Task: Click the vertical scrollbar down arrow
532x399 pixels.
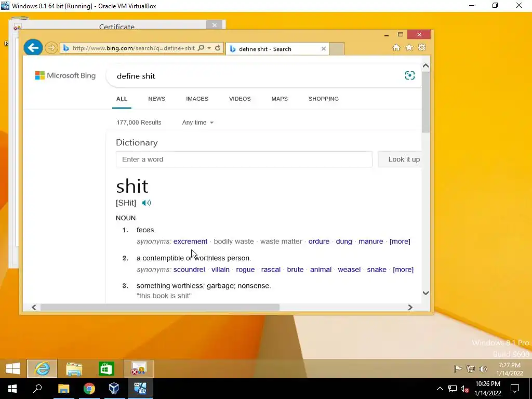Action: 426,293
